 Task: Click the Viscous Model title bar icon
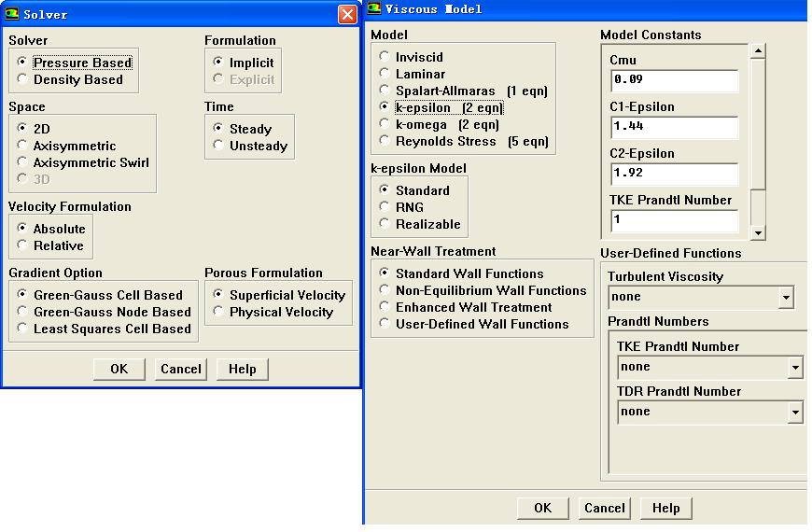point(374,8)
